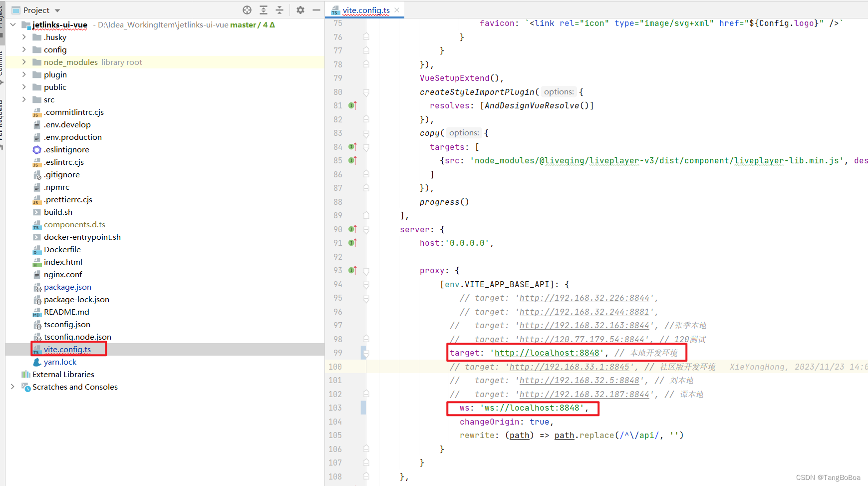Fold the code block at line 80
This screenshot has height=486, width=868.
point(366,92)
